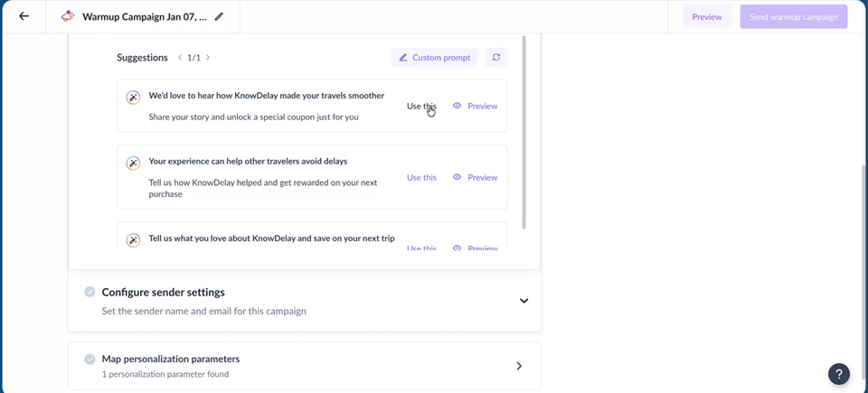Open the Custom prompt button

pyautogui.click(x=434, y=57)
